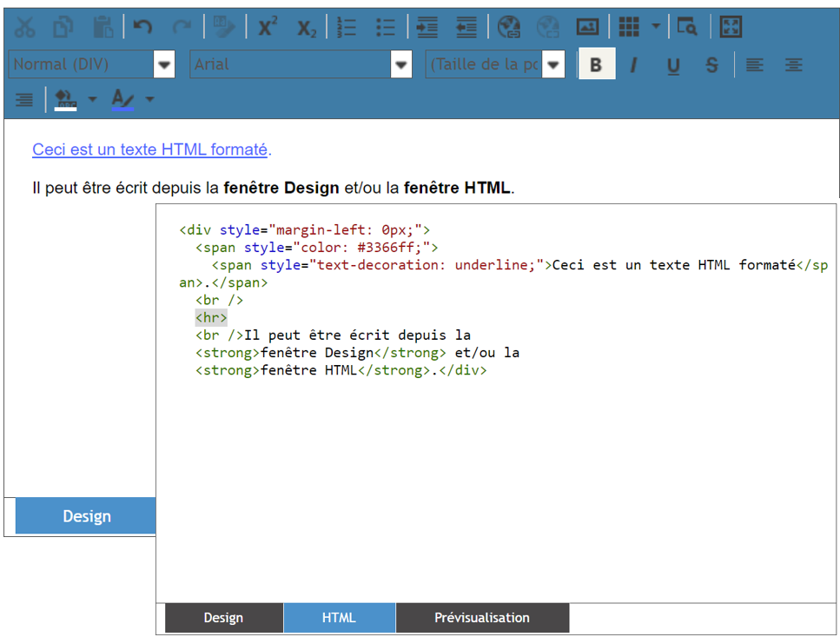The image size is (840, 637).
Task: Click inside the Normal (DIV) format field
Action: (82, 65)
